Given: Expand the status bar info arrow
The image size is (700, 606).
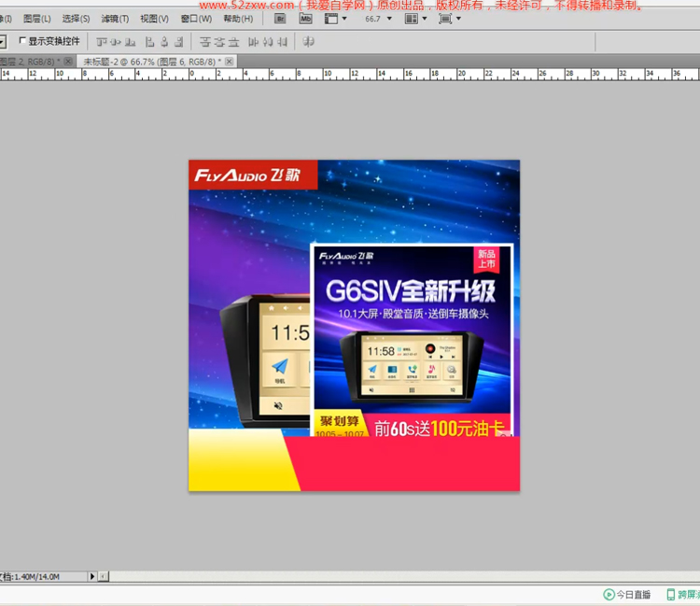Looking at the screenshot, I should tap(92, 576).
